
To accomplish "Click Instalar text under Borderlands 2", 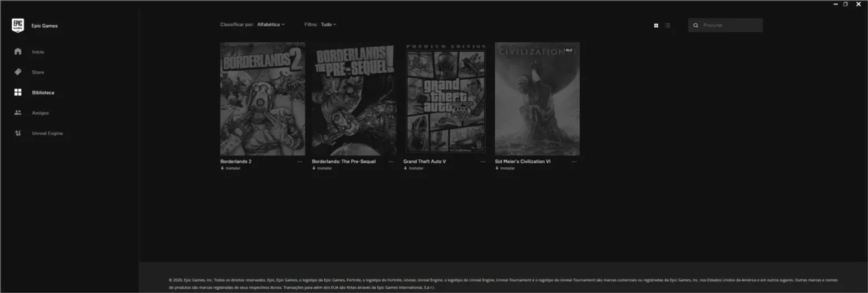I will coord(233,168).
